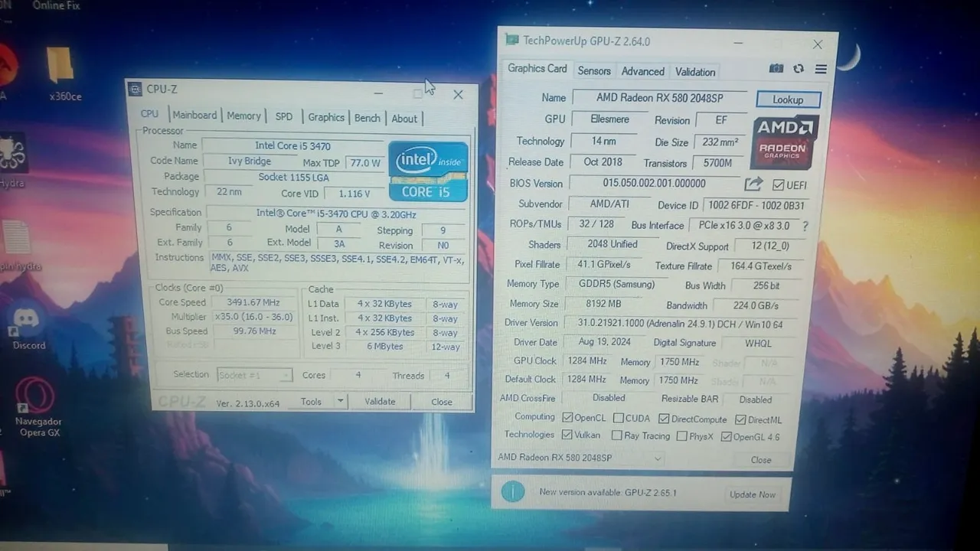Click the Device ID value field
The height and width of the screenshot is (551, 980).
[x=756, y=206]
